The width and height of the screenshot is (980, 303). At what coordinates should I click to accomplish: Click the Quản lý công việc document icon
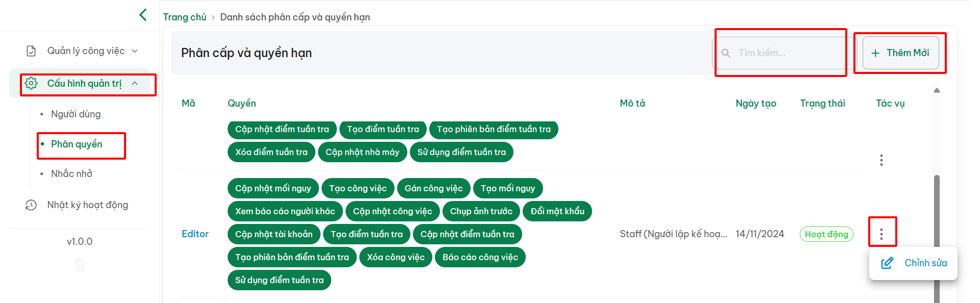coord(31,51)
